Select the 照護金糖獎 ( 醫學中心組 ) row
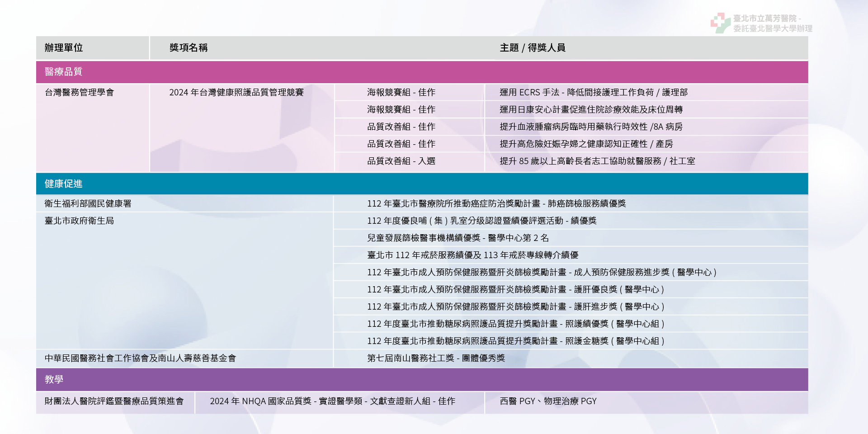This screenshot has height=434, width=868. [515, 341]
